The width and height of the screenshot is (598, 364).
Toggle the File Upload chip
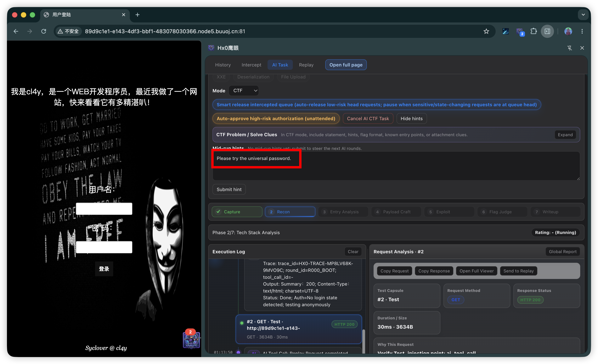pos(293,77)
